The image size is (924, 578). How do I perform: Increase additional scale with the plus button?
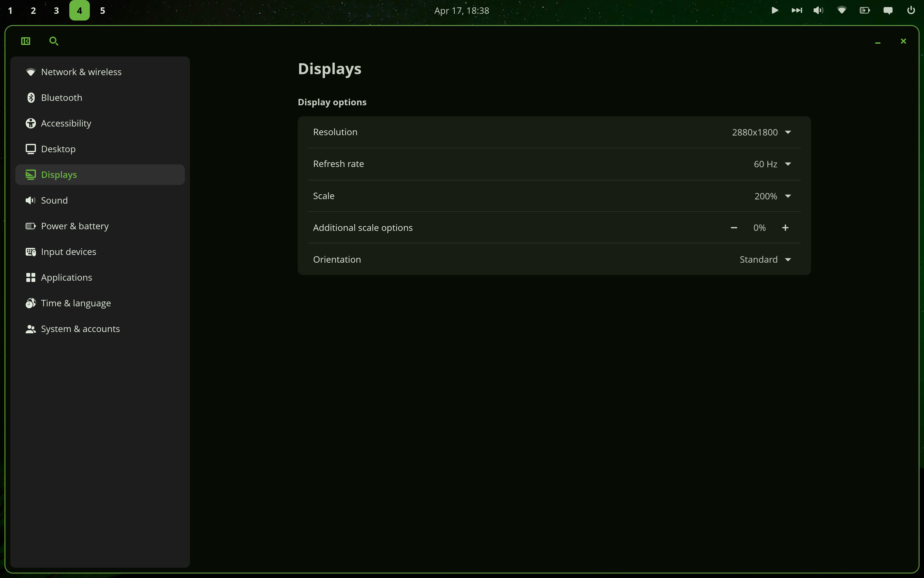click(x=785, y=228)
